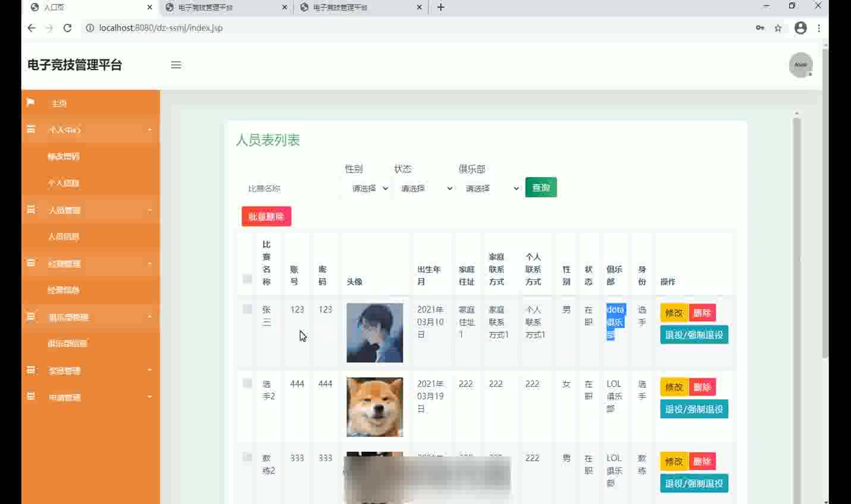This screenshot has width=851, height=504.
Task: Click the 电子竞技管理平台 header title
Action: coord(74,65)
